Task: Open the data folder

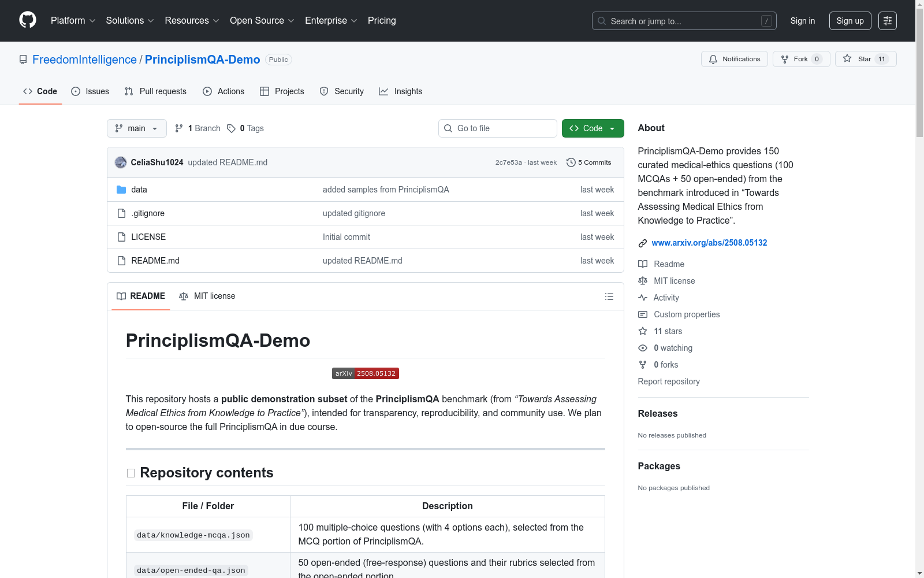Action: click(x=139, y=190)
